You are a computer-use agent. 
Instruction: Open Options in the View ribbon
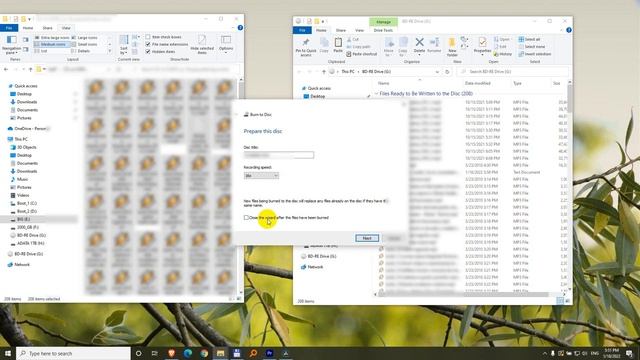click(x=226, y=44)
